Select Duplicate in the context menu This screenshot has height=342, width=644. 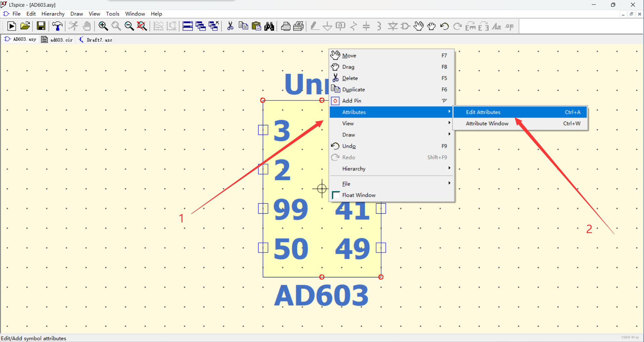pyautogui.click(x=392, y=89)
